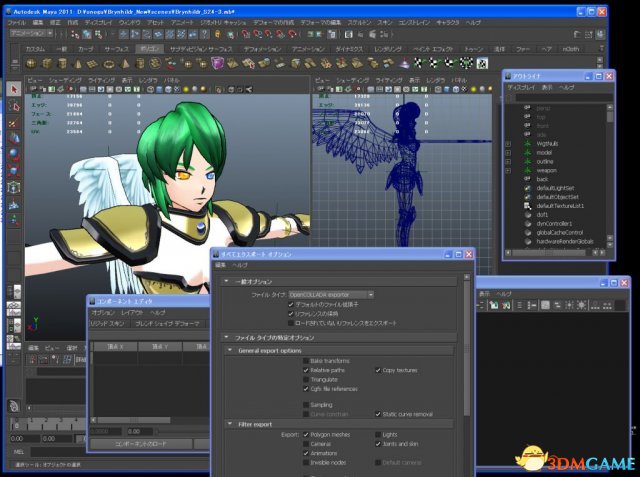
Task: Uncheck the Copy textures option
Action: click(378, 370)
